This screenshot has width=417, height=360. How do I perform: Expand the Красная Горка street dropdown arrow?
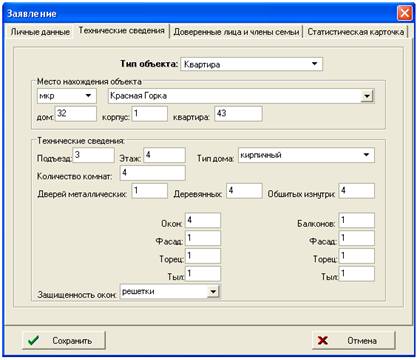pyautogui.click(x=367, y=96)
